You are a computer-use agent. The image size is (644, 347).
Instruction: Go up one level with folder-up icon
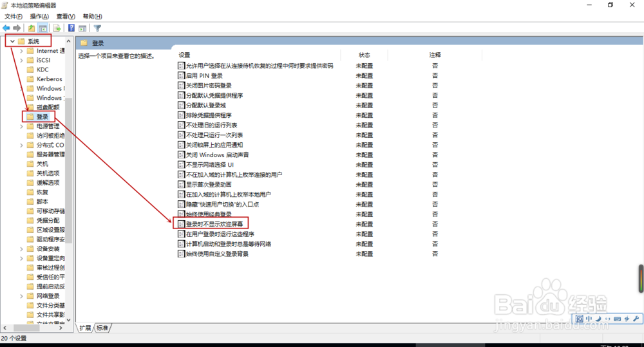31,28
